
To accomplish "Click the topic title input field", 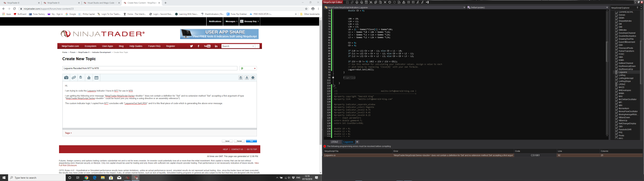I will click(150, 68).
